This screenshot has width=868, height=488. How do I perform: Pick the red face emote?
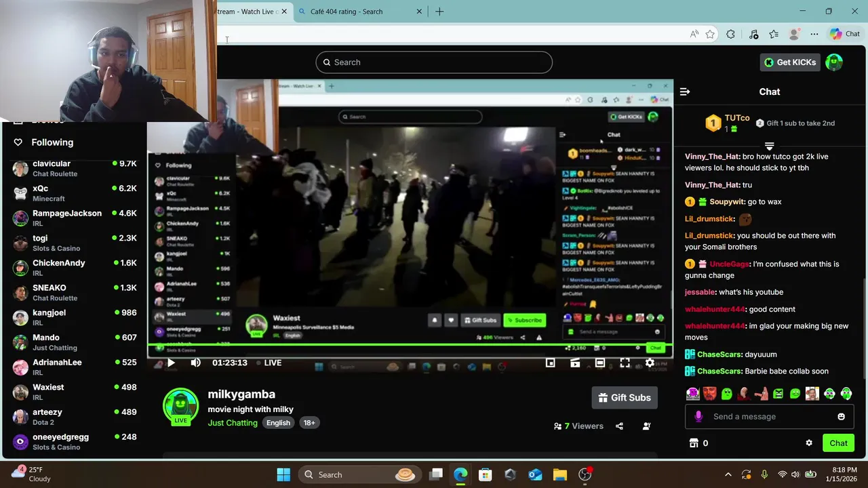pos(709,394)
